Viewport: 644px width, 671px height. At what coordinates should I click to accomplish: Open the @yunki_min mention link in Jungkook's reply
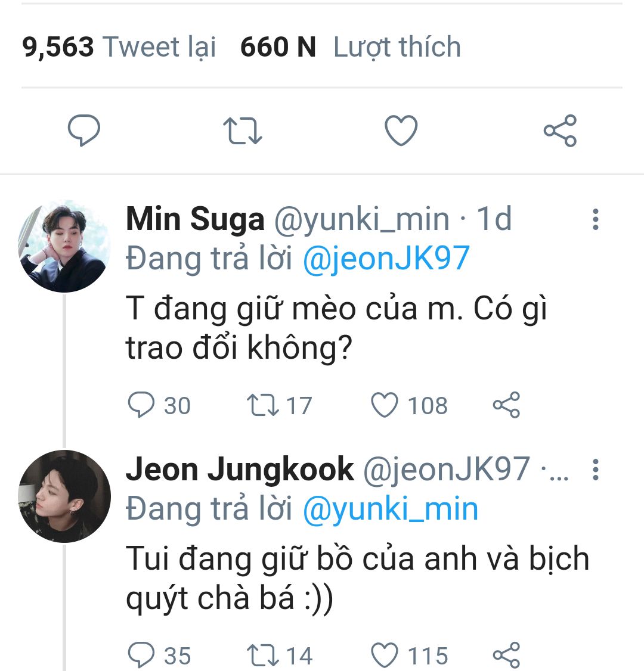(391, 509)
